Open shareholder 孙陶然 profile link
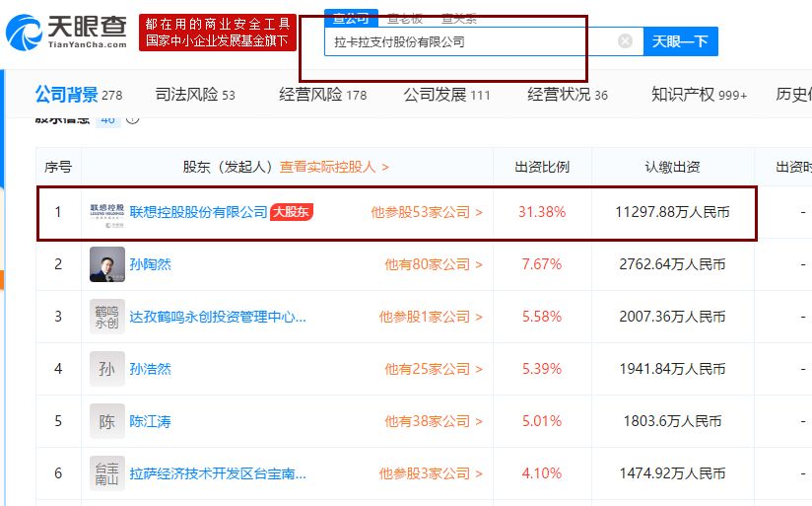 150,264
